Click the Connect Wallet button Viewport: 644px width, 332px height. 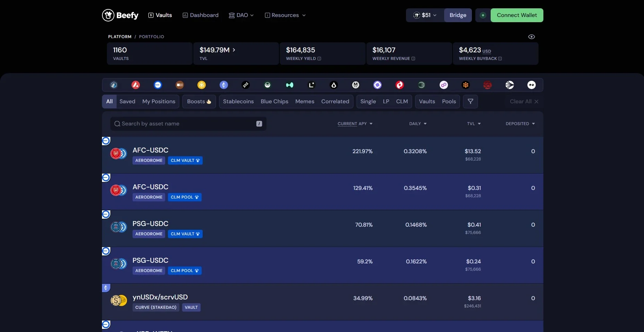tap(517, 15)
